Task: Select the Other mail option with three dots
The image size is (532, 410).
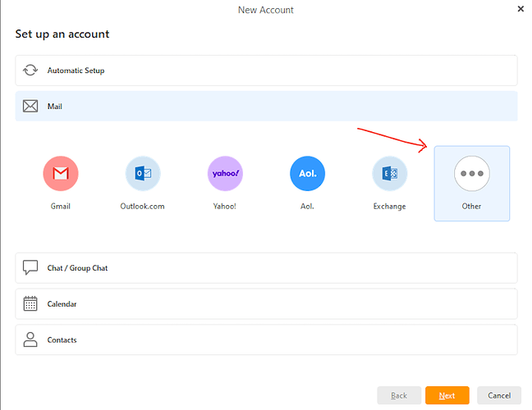Action: pyautogui.click(x=471, y=174)
